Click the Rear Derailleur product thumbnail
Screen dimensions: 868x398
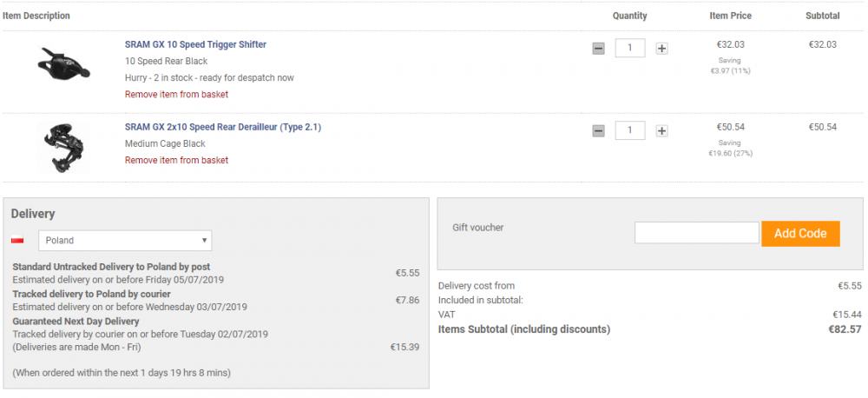point(59,148)
